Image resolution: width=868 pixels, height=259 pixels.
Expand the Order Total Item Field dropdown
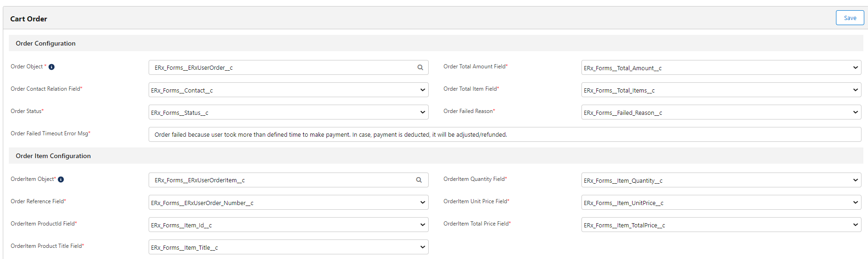(x=721, y=90)
